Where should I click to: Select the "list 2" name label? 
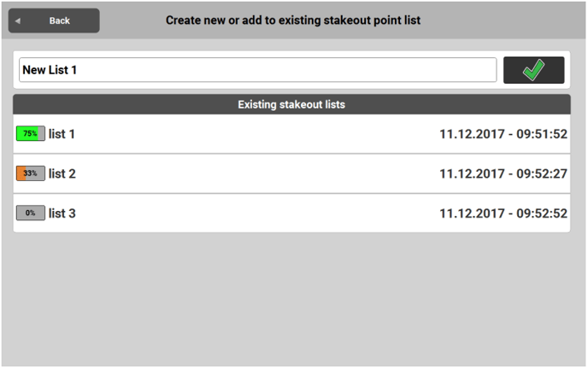click(x=62, y=173)
